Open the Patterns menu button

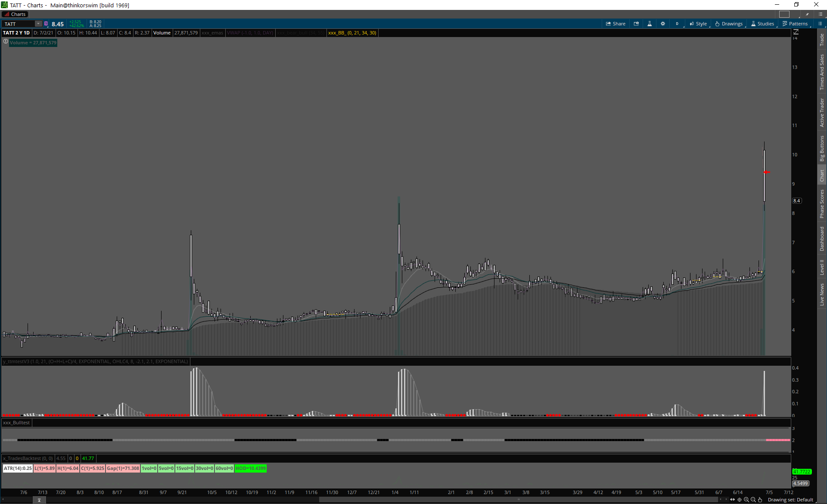pos(795,24)
